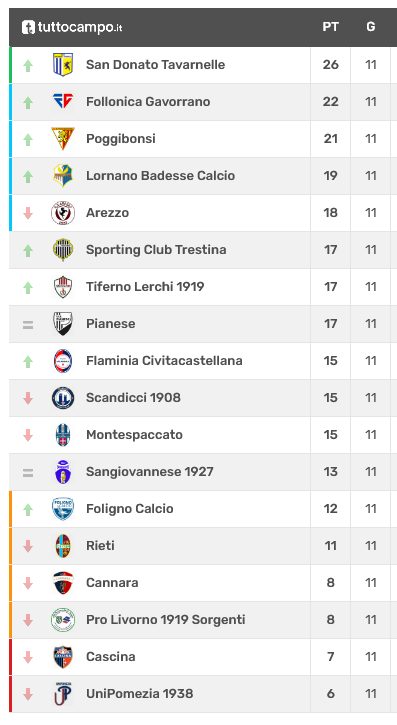Click down arrow beside Montespaccato
This screenshot has width=397, height=725.
pyautogui.click(x=28, y=435)
